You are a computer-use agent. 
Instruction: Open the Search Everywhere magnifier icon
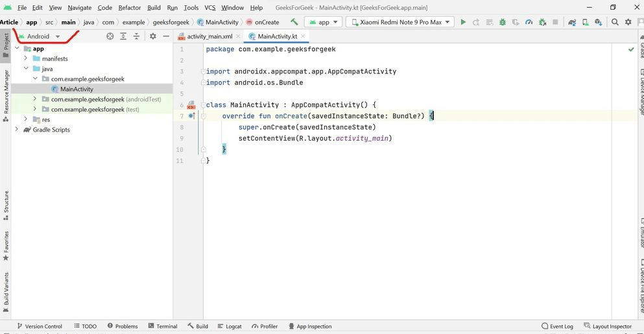tap(615, 22)
